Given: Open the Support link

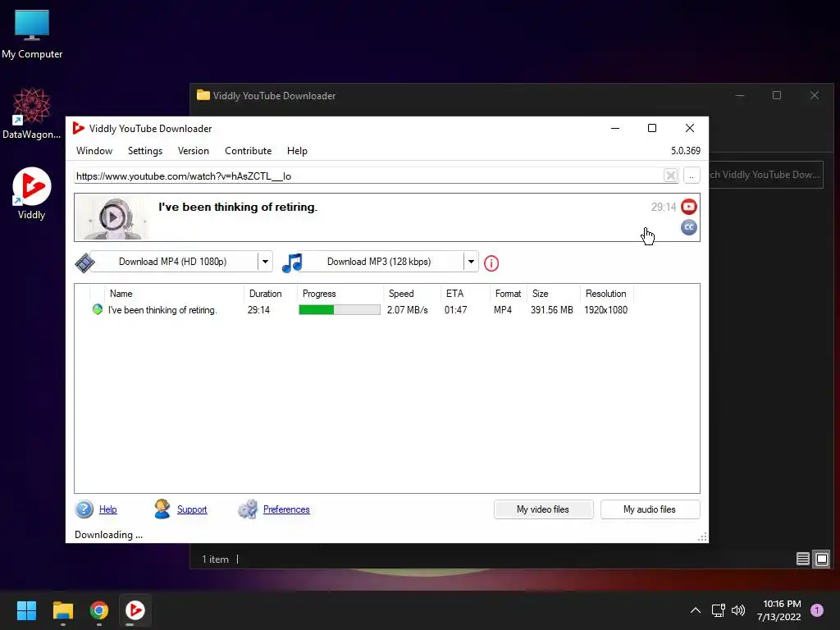Looking at the screenshot, I should tap(192, 509).
